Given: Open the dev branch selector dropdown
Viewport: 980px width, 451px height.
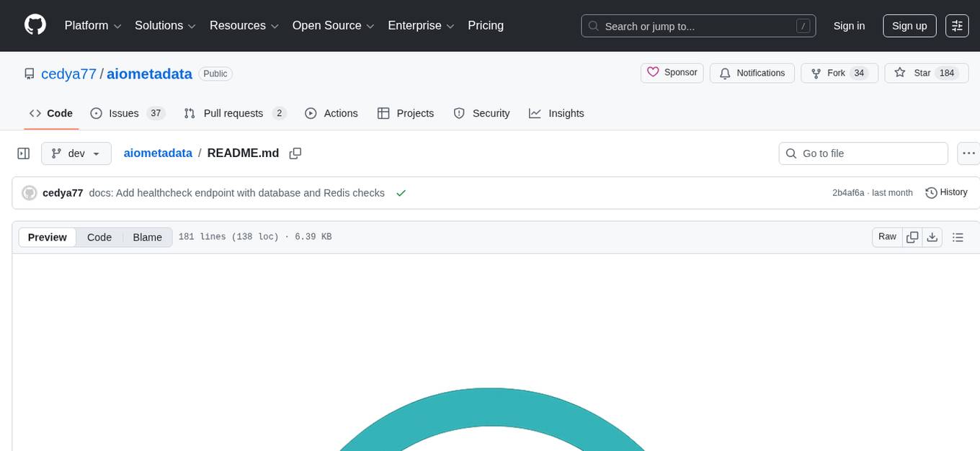Looking at the screenshot, I should tap(76, 153).
